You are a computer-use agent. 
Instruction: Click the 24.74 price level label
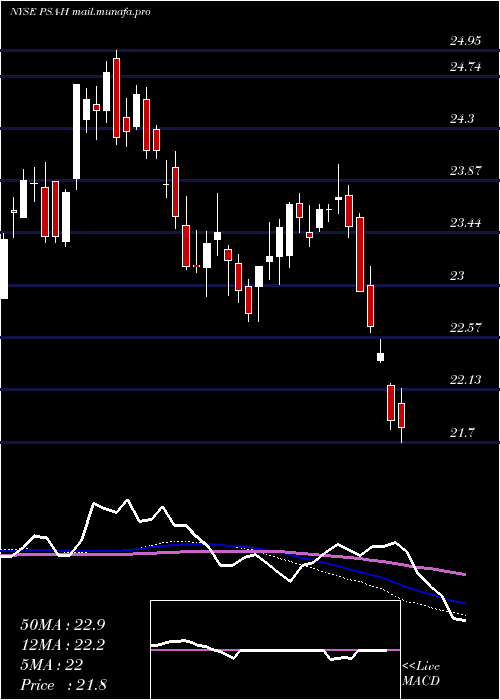tap(465, 67)
